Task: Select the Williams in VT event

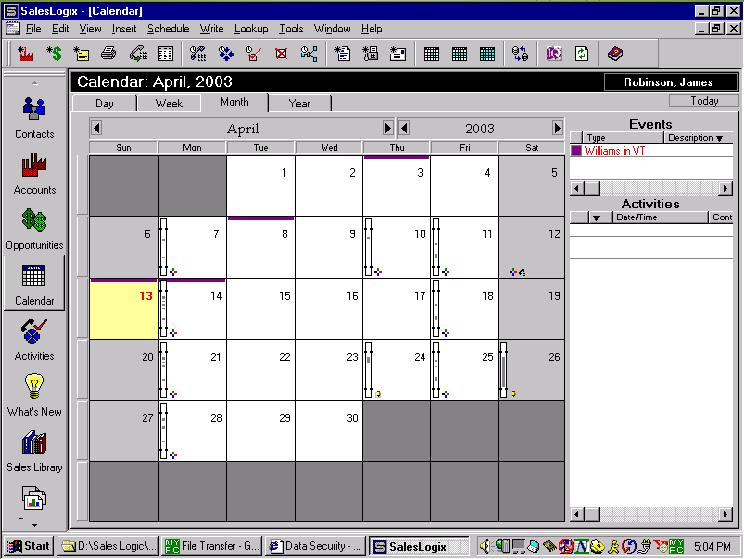Action: [x=651, y=151]
